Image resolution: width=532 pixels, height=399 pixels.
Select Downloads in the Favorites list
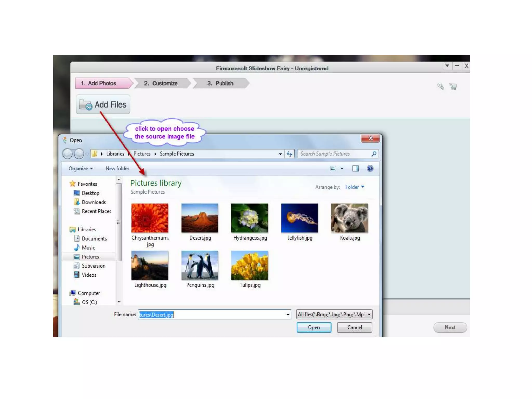point(94,202)
